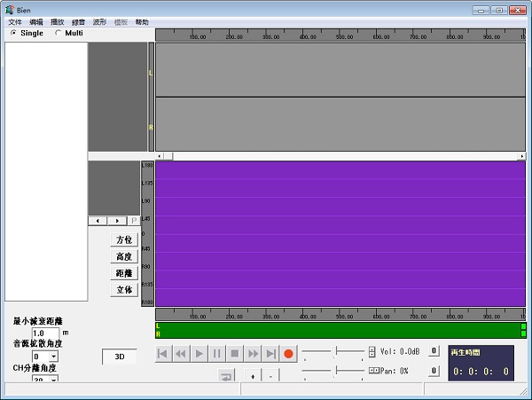Screen dimensions: 532x400
Task: Click the pan slider handle
Action: click(x=336, y=370)
